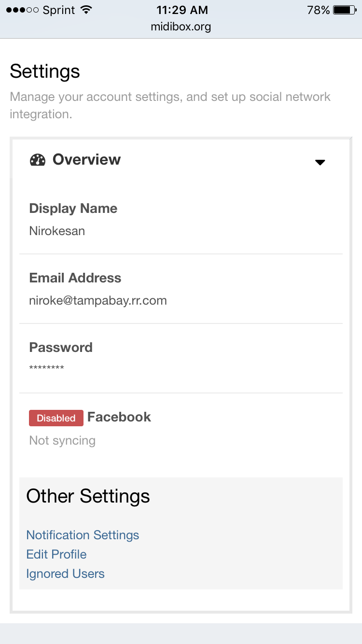The height and width of the screenshot is (644, 362).
Task: Tap the 11:29 AM clock
Action: [182, 10]
